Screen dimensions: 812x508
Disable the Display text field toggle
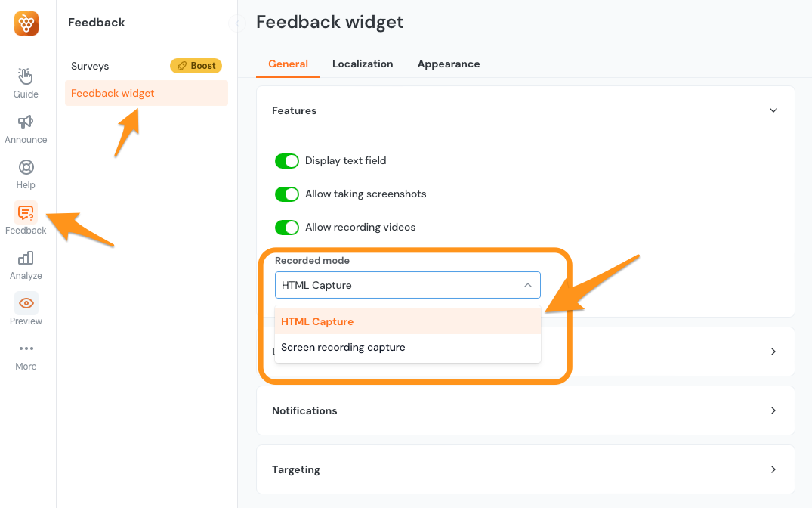(287, 160)
